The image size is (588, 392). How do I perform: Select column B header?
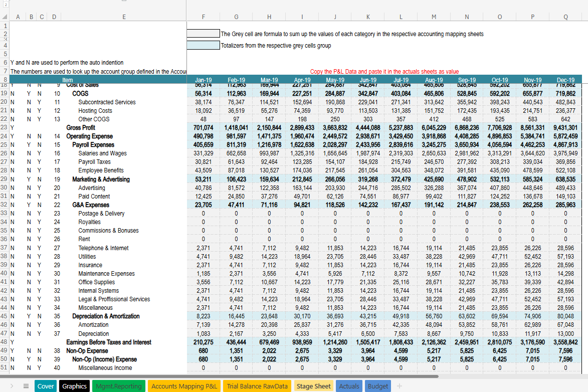tap(31, 17)
